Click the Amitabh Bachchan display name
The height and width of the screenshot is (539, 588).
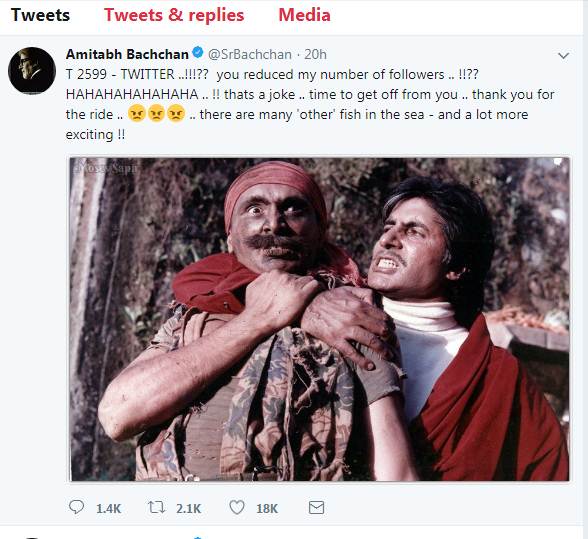pos(127,54)
